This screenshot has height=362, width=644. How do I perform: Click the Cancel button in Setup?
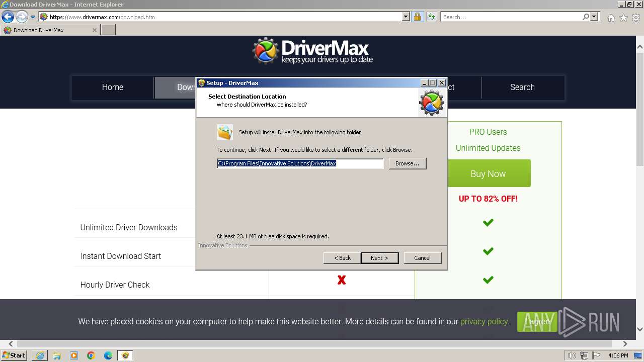pyautogui.click(x=422, y=258)
